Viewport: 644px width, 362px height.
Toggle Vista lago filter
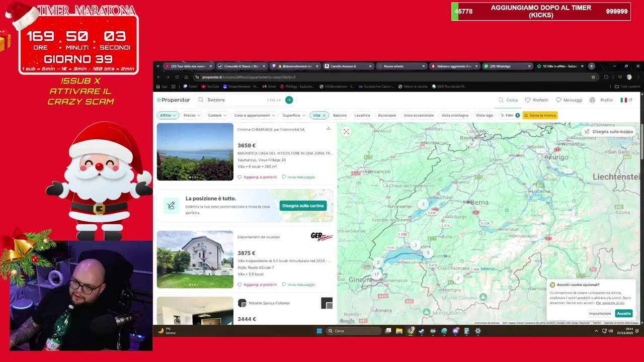point(485,115)
